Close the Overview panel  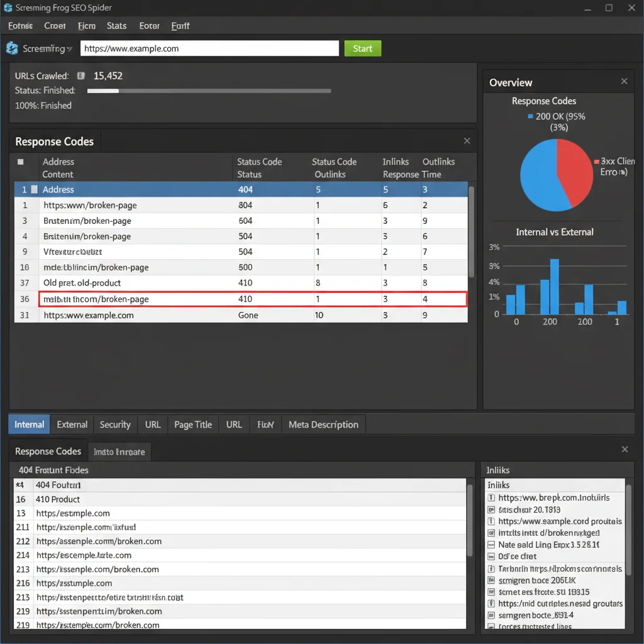[x=625, y=81]
